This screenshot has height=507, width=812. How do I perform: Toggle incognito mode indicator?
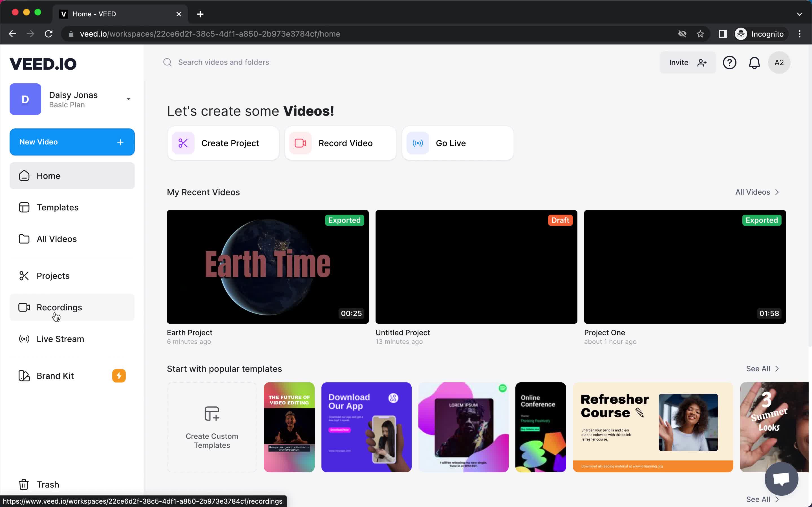(759, 34)
